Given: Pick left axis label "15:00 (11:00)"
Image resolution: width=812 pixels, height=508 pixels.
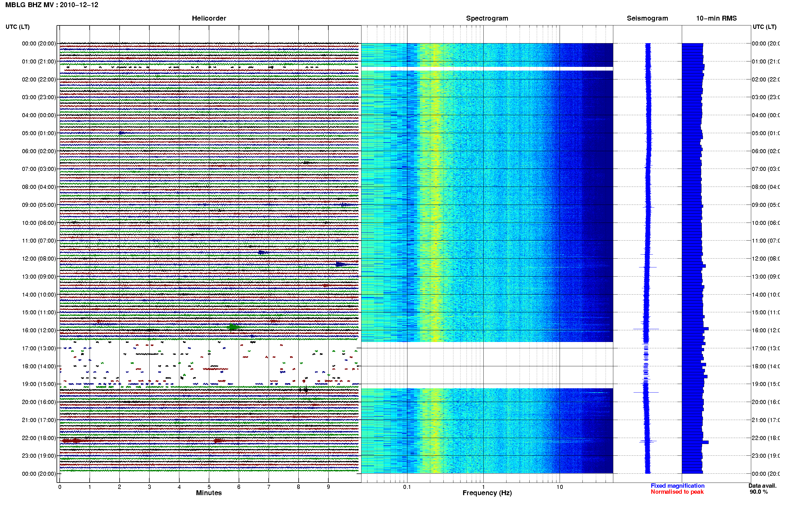Looking at the screenshot, I should [x=39, y=313].
